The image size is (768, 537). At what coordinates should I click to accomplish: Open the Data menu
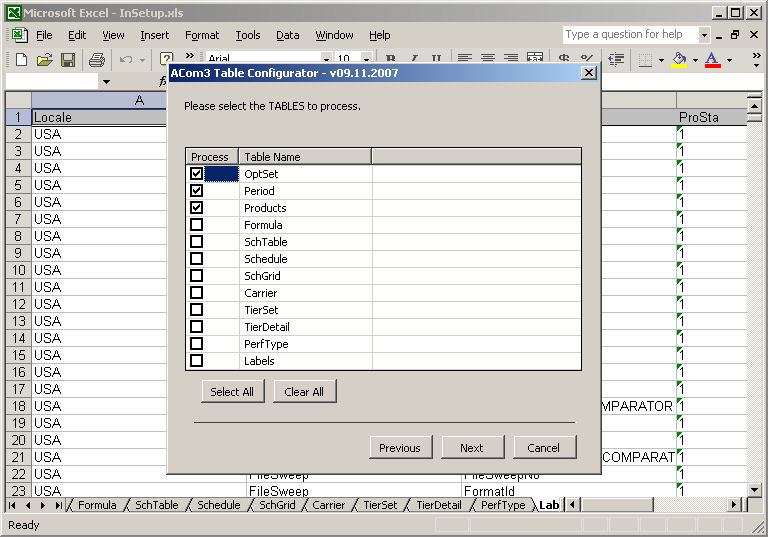coord(288,35)
